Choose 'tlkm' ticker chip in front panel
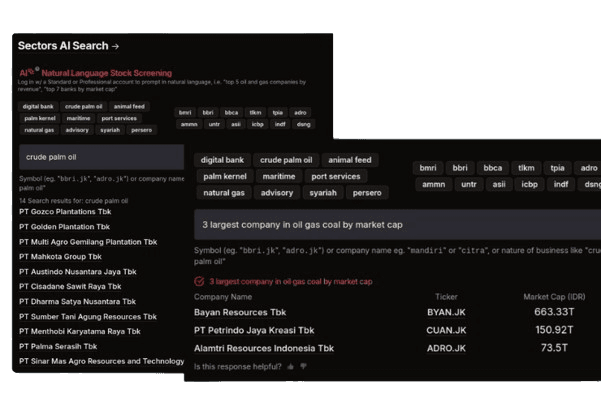The image size is (601, 415). pos(526,168)
